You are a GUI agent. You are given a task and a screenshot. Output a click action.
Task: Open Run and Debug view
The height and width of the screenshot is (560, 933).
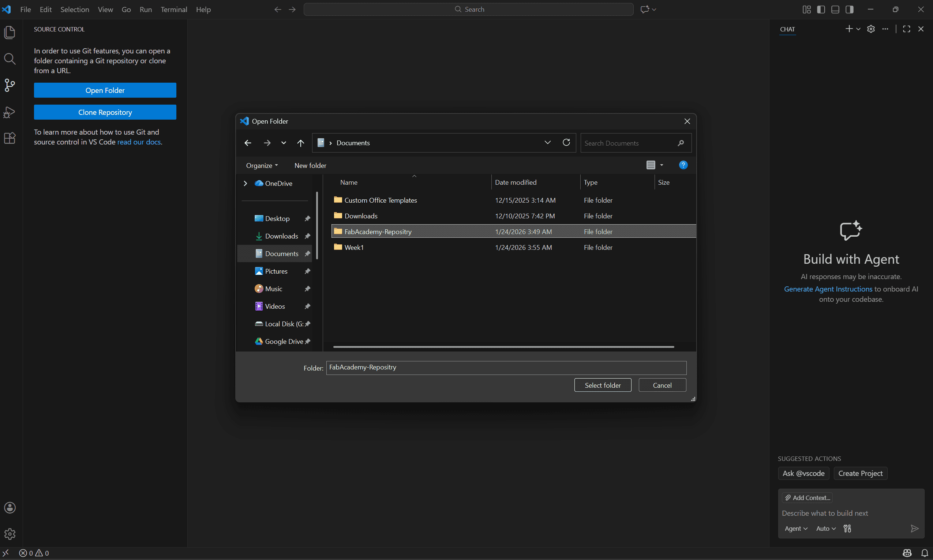10,112
